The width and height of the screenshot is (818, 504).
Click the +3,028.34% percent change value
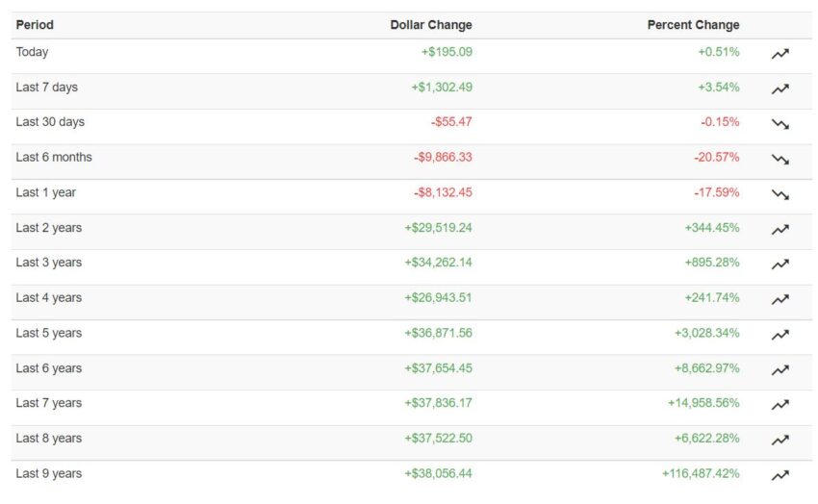click(x=707, y=333)
